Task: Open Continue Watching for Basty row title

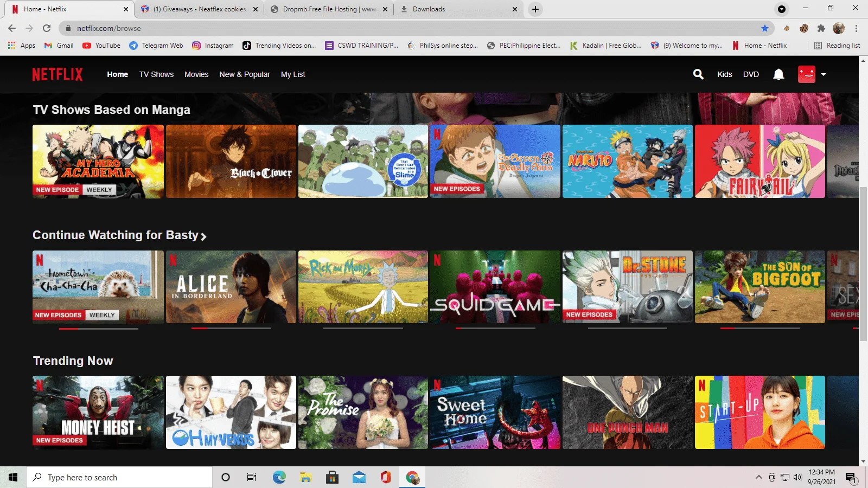Action: pyautogui.click(x=116, y=235)
